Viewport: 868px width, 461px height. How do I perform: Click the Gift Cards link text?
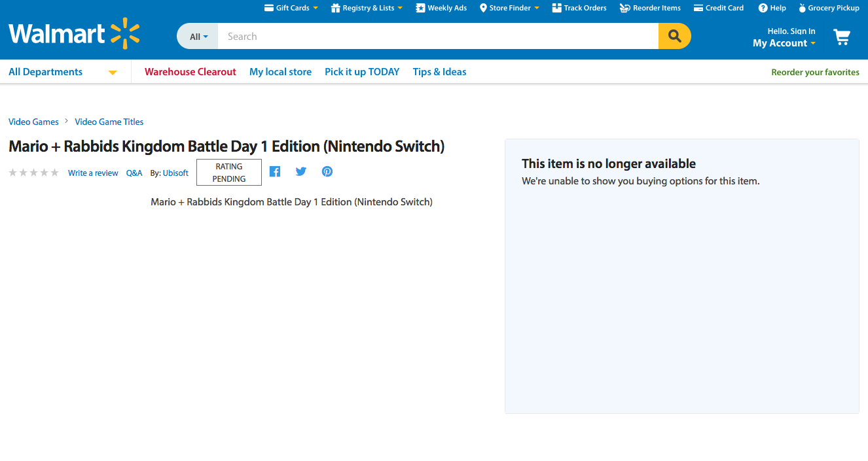pos(293,8)
